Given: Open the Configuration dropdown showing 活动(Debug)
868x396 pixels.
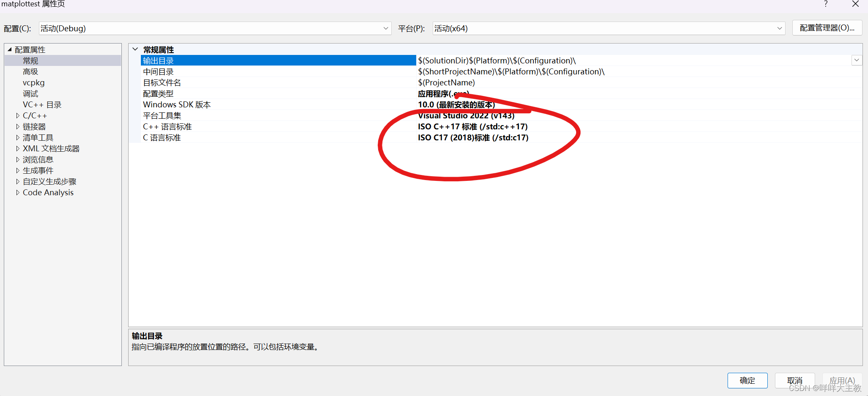Looking at the screenshot, I should (215, 28).
